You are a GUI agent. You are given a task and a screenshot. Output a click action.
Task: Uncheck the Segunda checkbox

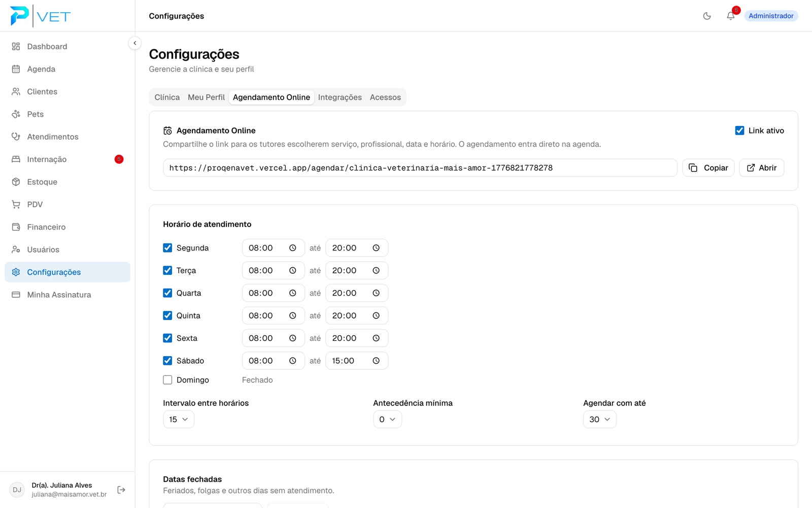(x=167, y=248)
